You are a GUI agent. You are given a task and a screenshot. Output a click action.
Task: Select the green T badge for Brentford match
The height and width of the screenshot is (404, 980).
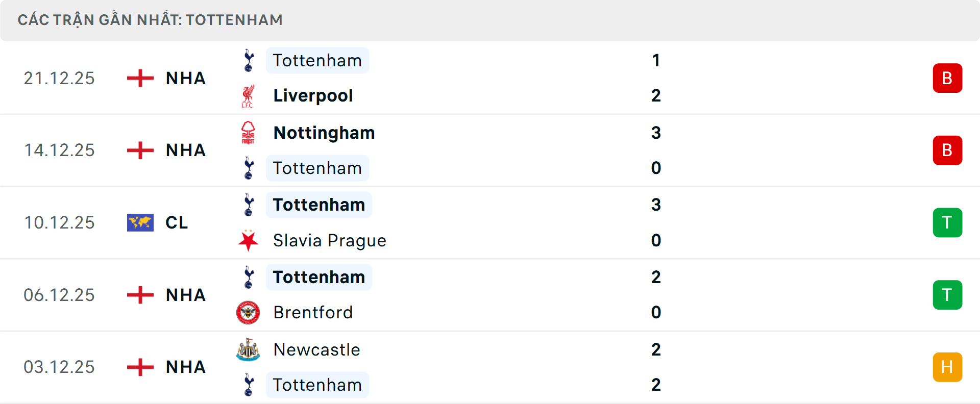point(947,295)
